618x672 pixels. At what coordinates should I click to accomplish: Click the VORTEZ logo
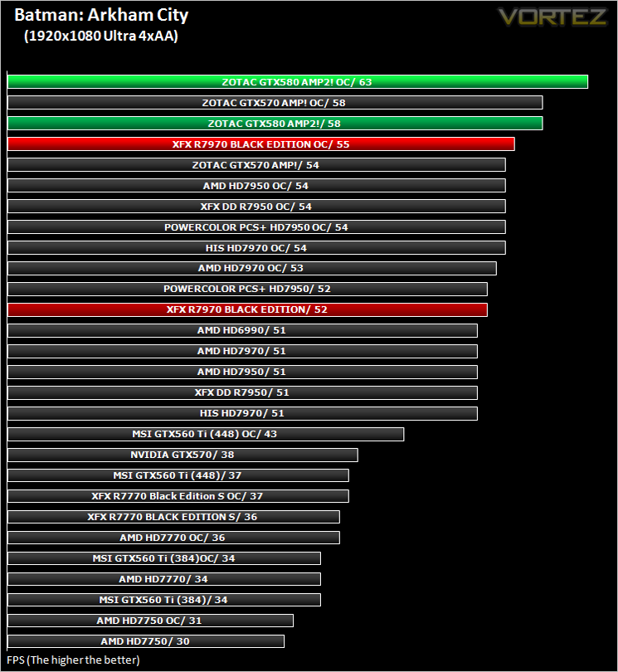click(x=552, y=17)
